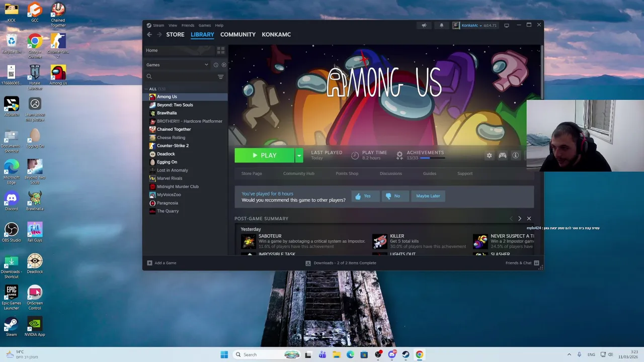Open the Store Page link

coord(252,173)
